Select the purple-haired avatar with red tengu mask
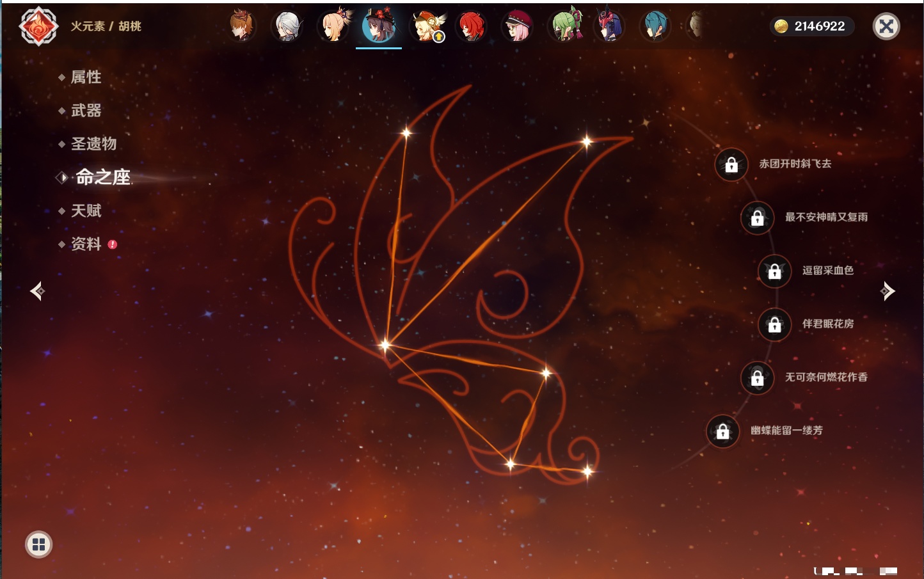The height and width of the screenshot is (579, 924). (x=609, y=26)
